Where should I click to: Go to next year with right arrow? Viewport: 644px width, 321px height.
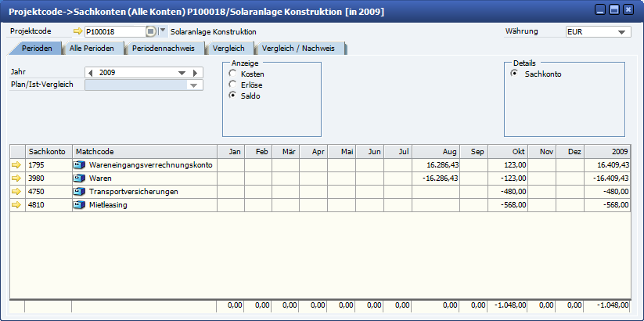click(195, 73)
